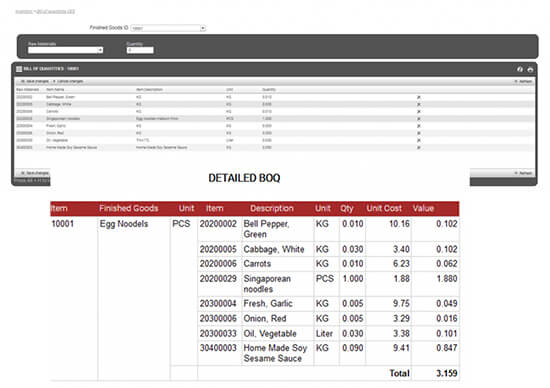Click Bell Pepper, Green description cell
This screenshot has width=550, height=388.
point(266,229)
